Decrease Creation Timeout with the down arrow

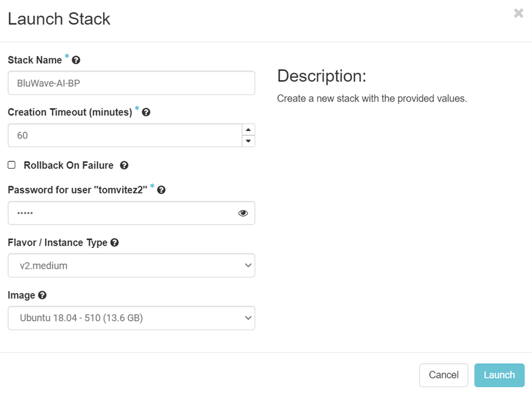point(248,141)
